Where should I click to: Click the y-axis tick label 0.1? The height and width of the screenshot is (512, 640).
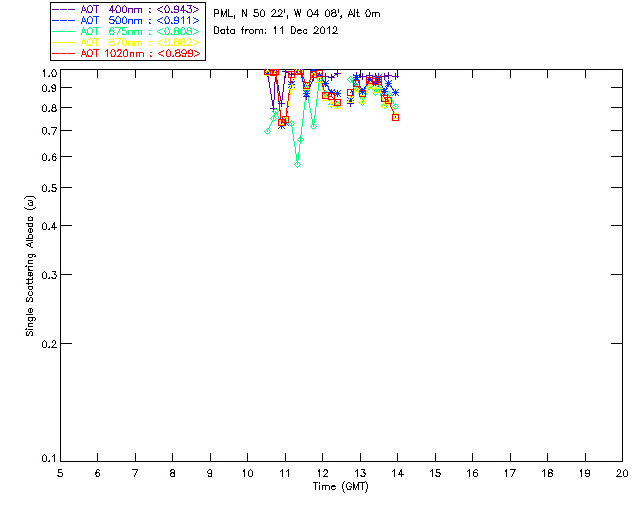[x=49, y=459]
